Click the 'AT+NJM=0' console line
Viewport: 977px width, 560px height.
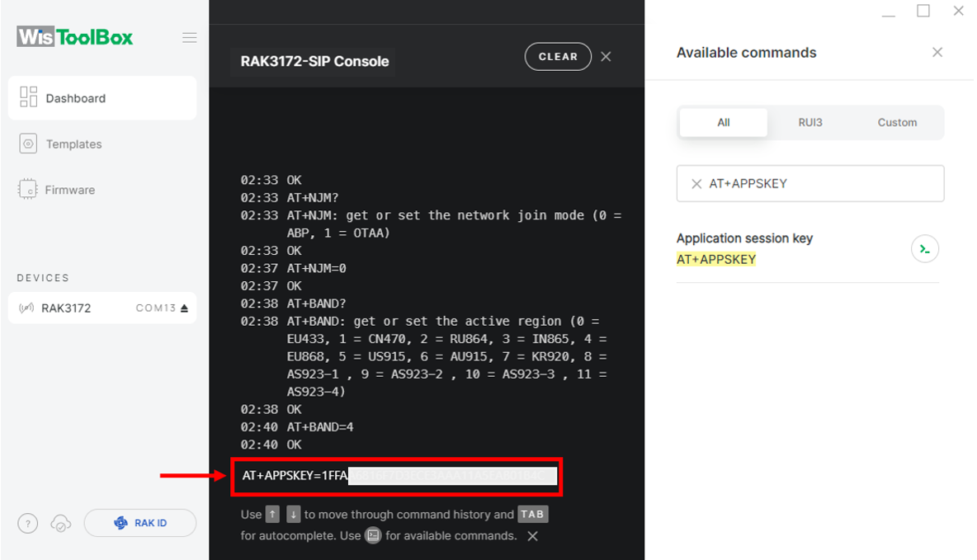tap(317, 269)
